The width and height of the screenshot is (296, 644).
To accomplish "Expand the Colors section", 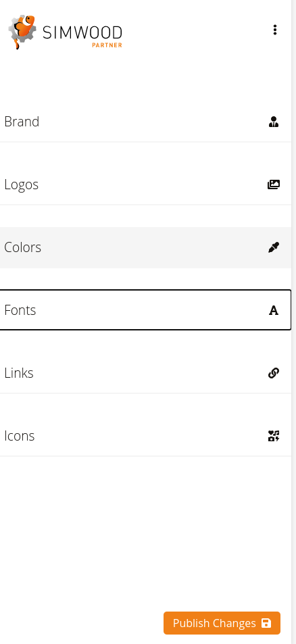I will coord(145,247).
